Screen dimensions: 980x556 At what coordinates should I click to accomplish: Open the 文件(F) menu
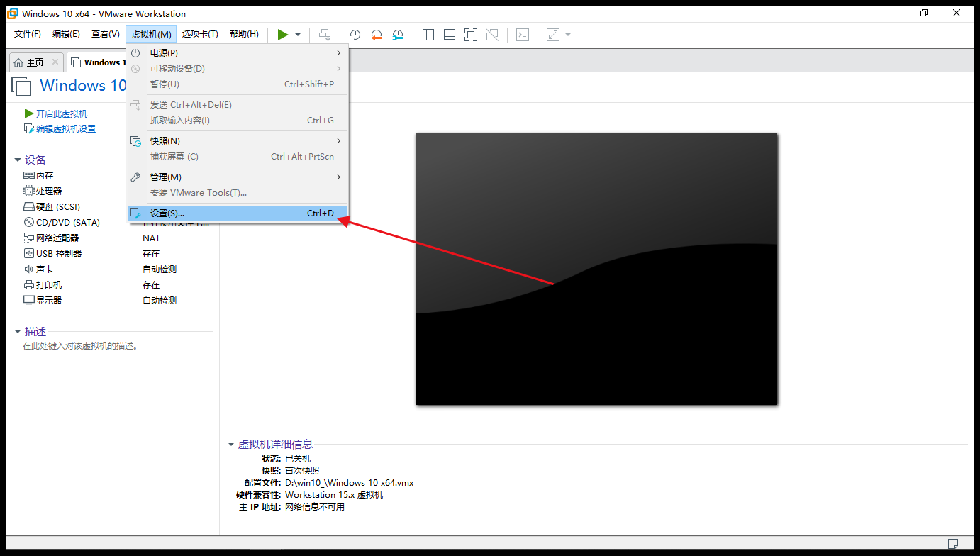[28, 34]
